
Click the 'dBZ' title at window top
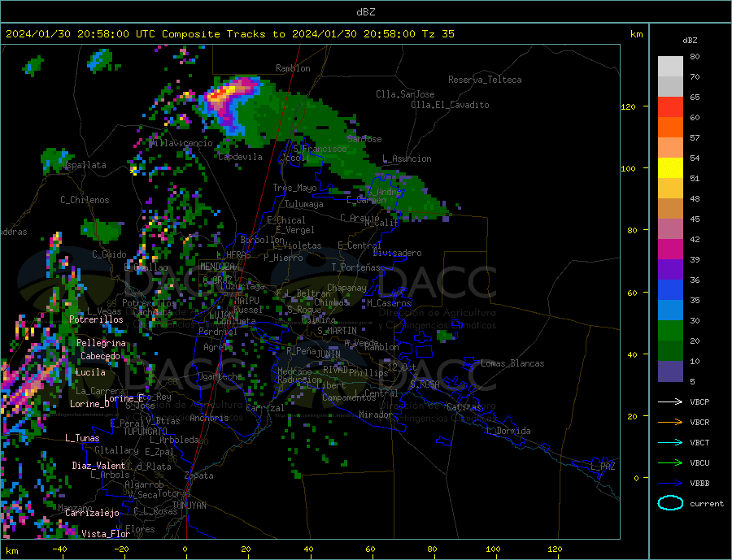pos(365,12)
